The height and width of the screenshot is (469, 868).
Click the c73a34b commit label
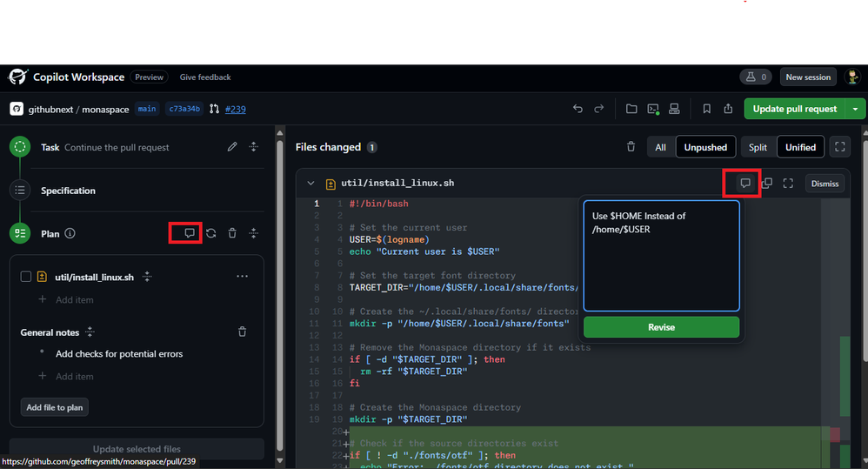coord(184,109)
